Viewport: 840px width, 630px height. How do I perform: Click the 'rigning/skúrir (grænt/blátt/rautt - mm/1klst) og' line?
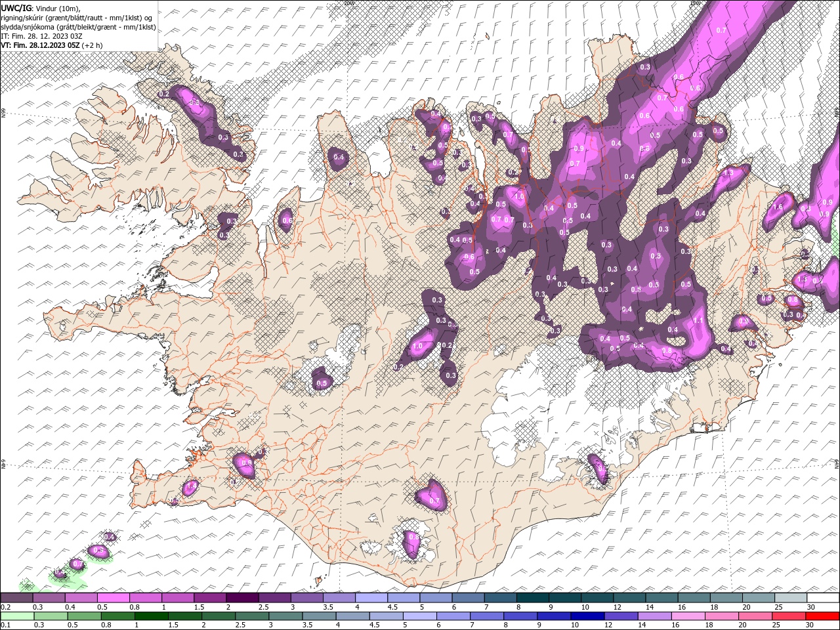[77, 18]
